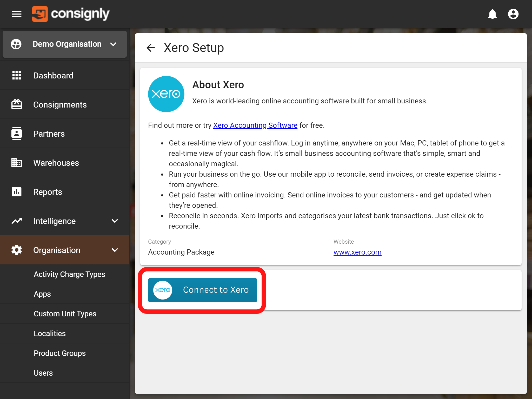The height and width of the screenshot is (399, 532).
Task: Click the Organisation gear icon
Action: (x=17, y=250)
